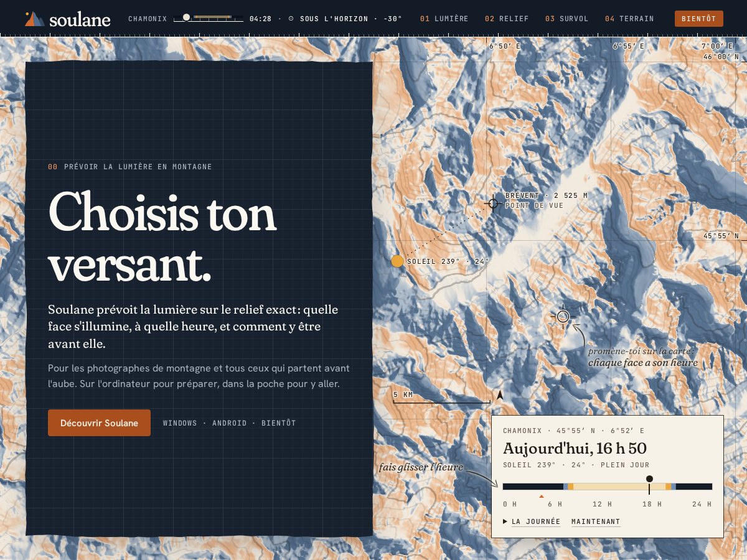Viewport: 747px width, 560px height.
Task: Click the "Choisis ton versant." headline
Action: (162, 237)
